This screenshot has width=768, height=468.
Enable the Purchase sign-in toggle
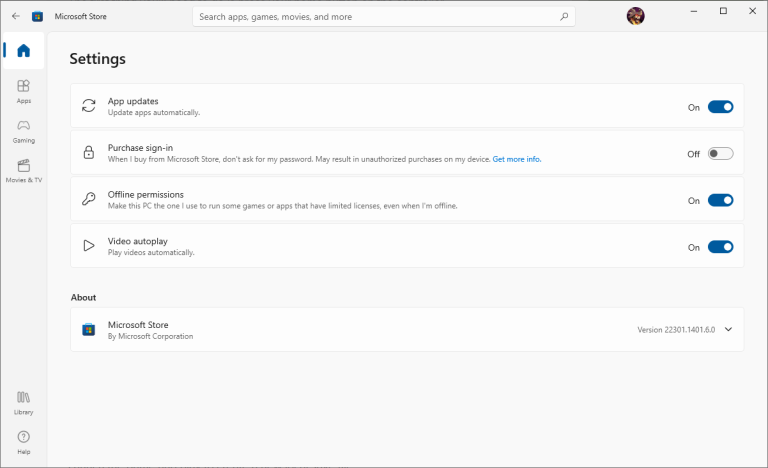(720, 153)
